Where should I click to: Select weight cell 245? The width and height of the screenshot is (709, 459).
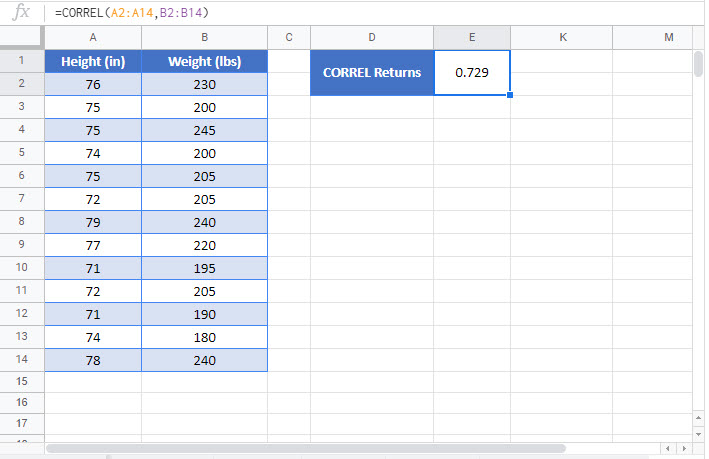point(204,130)
